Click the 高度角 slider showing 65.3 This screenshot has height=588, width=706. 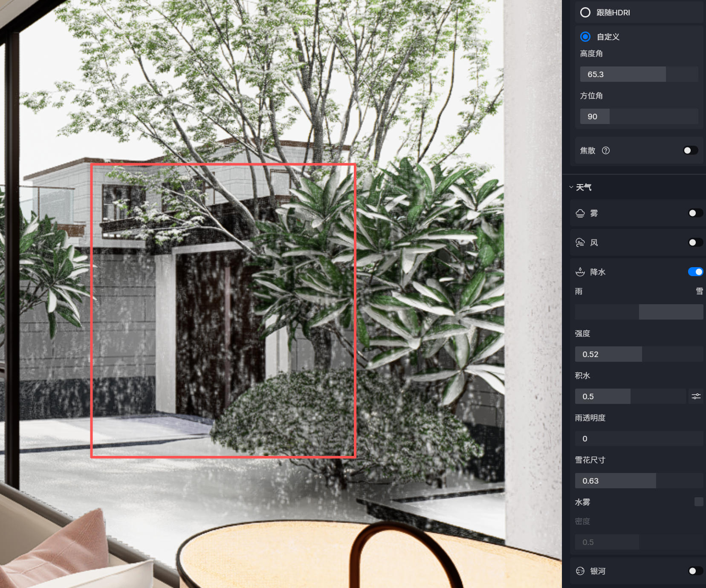639,74
